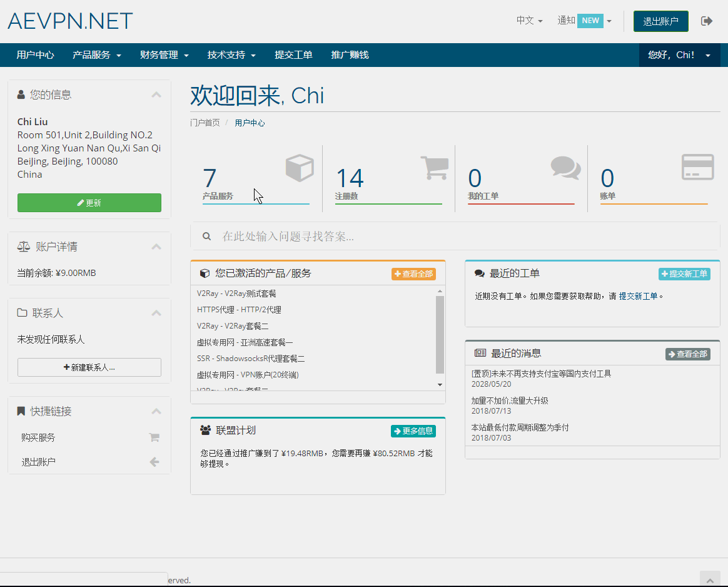Click the products list scrollbar thumb
This screenshot has height=587, width=728.
[x=440, y=335]
